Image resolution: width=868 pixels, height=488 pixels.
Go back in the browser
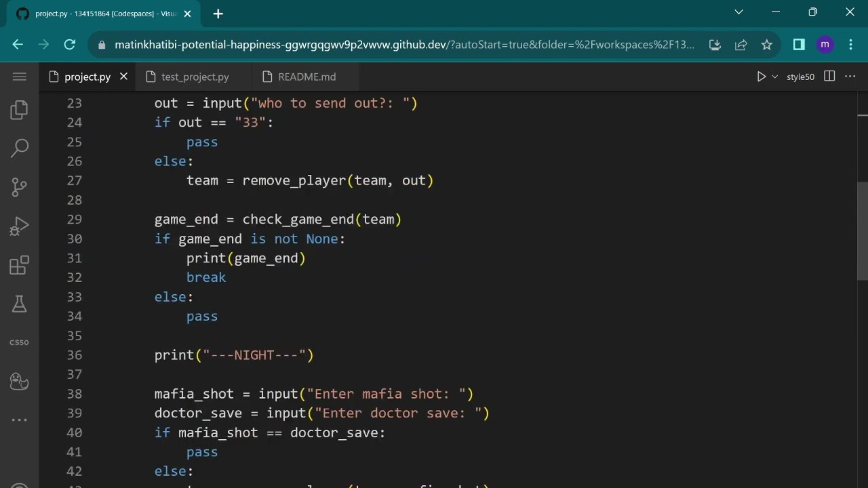(x=18, y=45)
